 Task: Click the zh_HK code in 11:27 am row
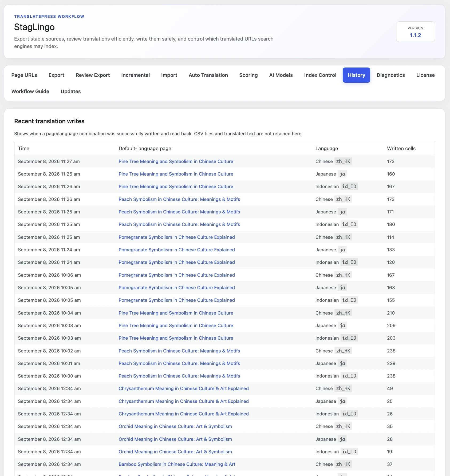click(343, 161)
